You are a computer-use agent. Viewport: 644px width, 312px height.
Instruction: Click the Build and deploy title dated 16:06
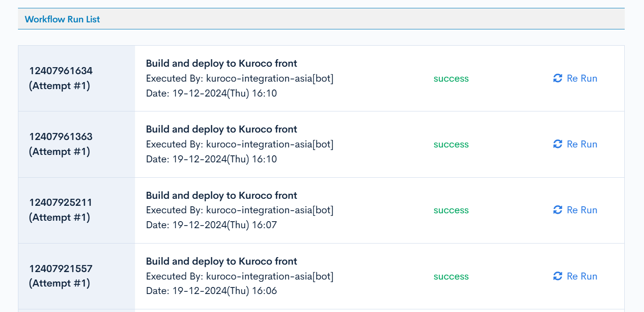(221, 261)
